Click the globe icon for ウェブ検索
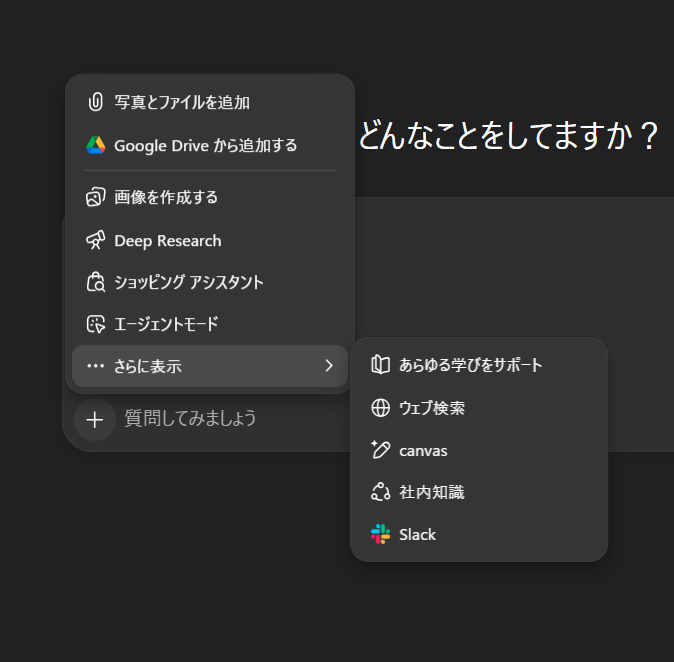This screenshot has width=674, height=662. click(x=380, y=408)
